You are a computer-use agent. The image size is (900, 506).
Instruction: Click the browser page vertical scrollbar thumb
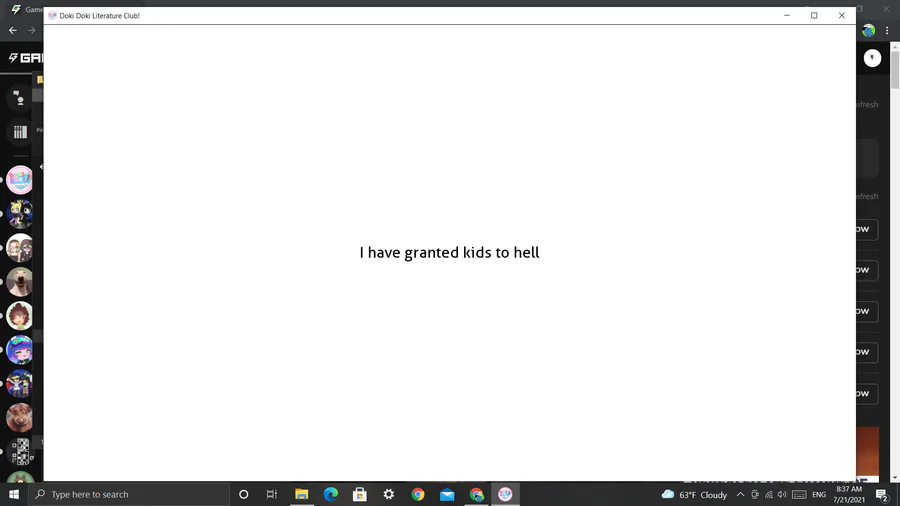click(895, 69)
